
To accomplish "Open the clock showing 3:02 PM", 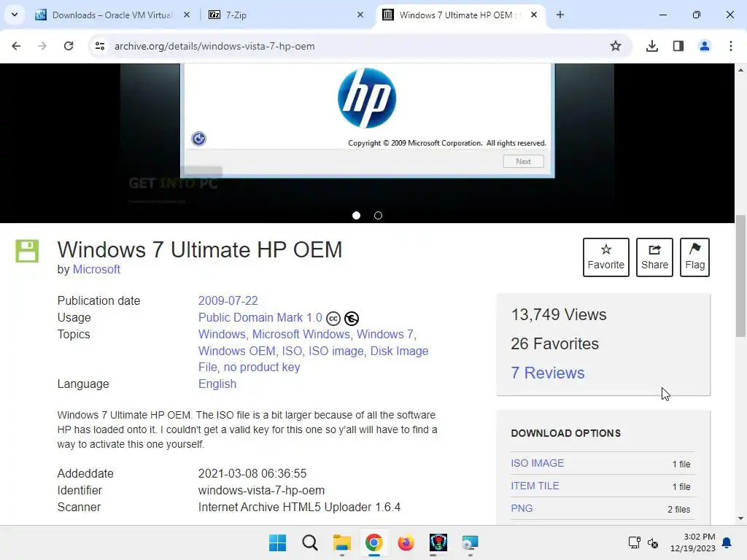I will [692, 542].
